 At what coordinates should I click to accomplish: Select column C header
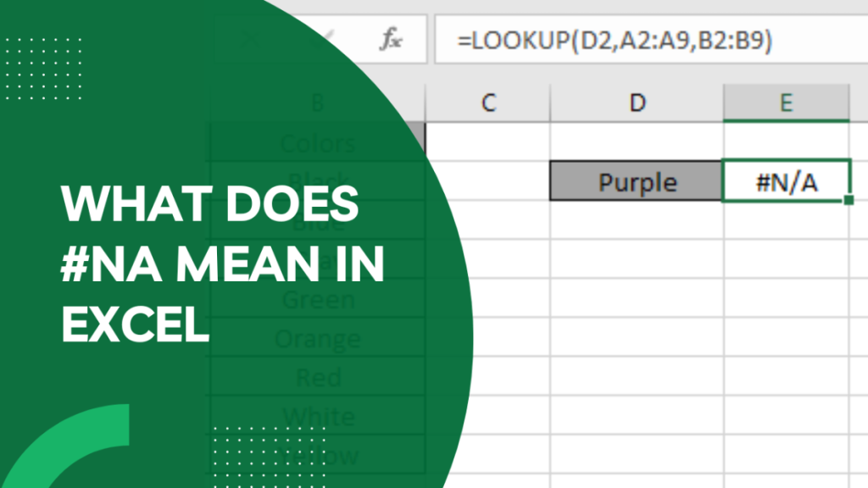pyautogui.click(x=487, y=103)
